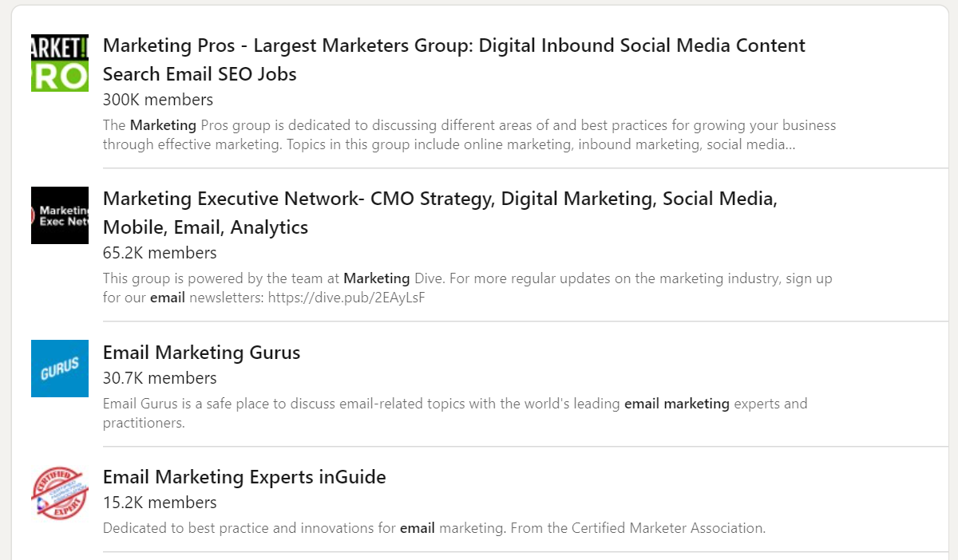The width and height of the screenshot is (958, 560).
Task: Click bold 'Marketing' in Marketing Pros description
Action: [x=163, y=125]
